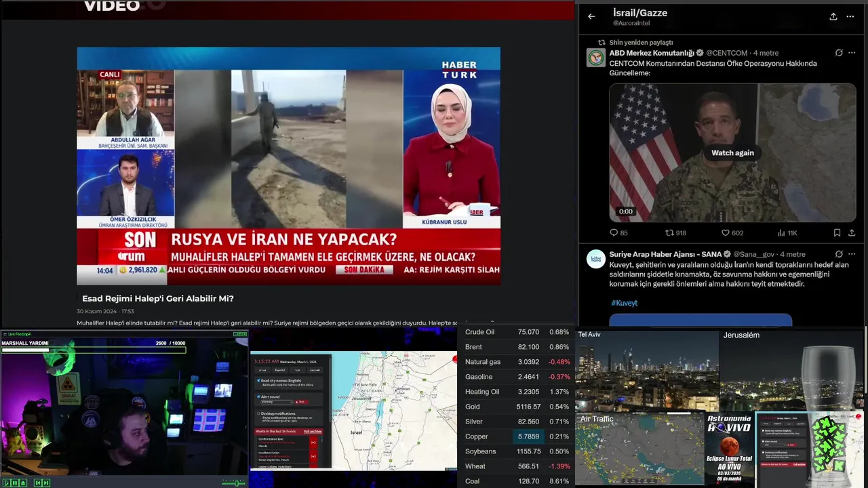This screenshot has width=868, height=488.
Task: Open map icon on Southern Golan alert
Action: click(313, 456)
